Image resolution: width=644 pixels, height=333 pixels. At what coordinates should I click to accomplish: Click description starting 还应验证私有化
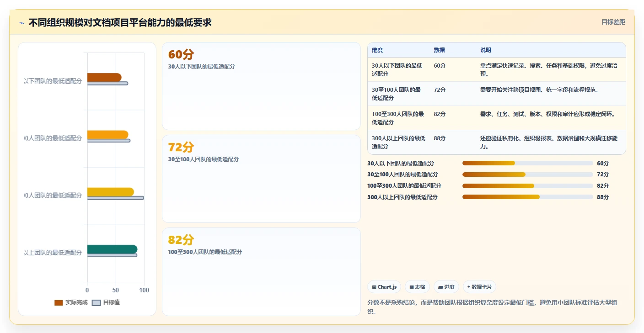pyautogui.click(x=549, y=142)
